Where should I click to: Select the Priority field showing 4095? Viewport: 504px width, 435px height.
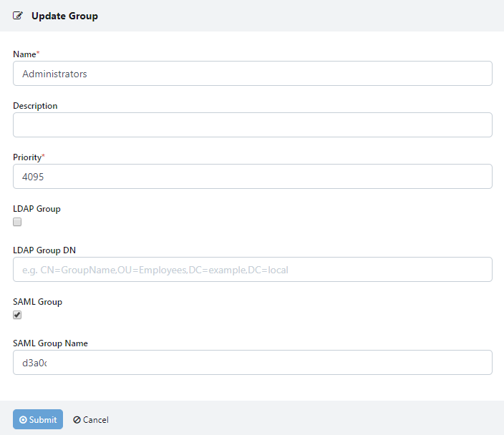[x=252, y=177]
